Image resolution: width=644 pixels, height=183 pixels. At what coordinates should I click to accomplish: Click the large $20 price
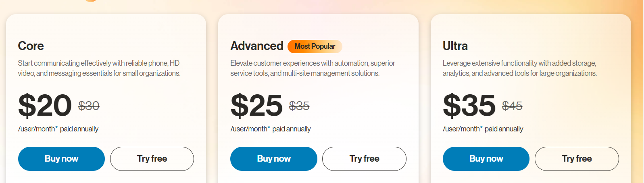[x=45, y=106]
